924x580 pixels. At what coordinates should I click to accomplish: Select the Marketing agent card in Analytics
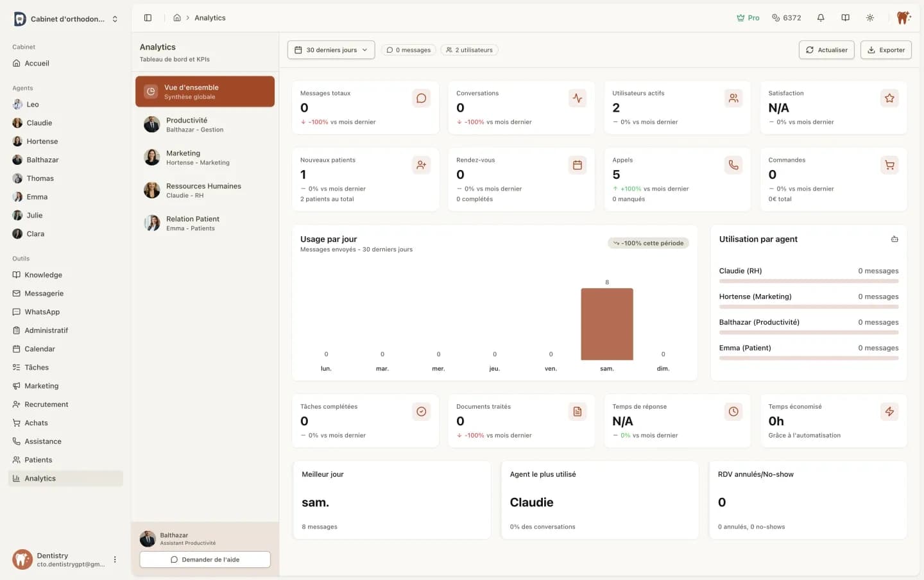click(204, 157)
